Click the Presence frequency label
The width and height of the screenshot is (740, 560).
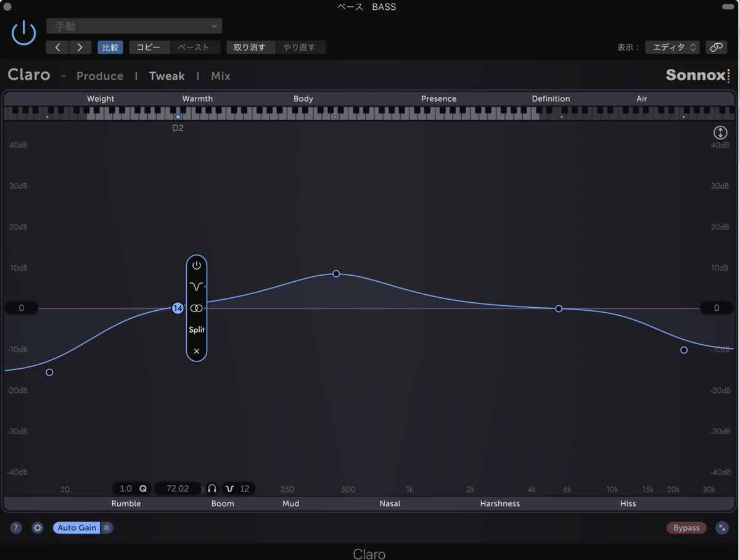pyautogui.click(x=439, y=99)
